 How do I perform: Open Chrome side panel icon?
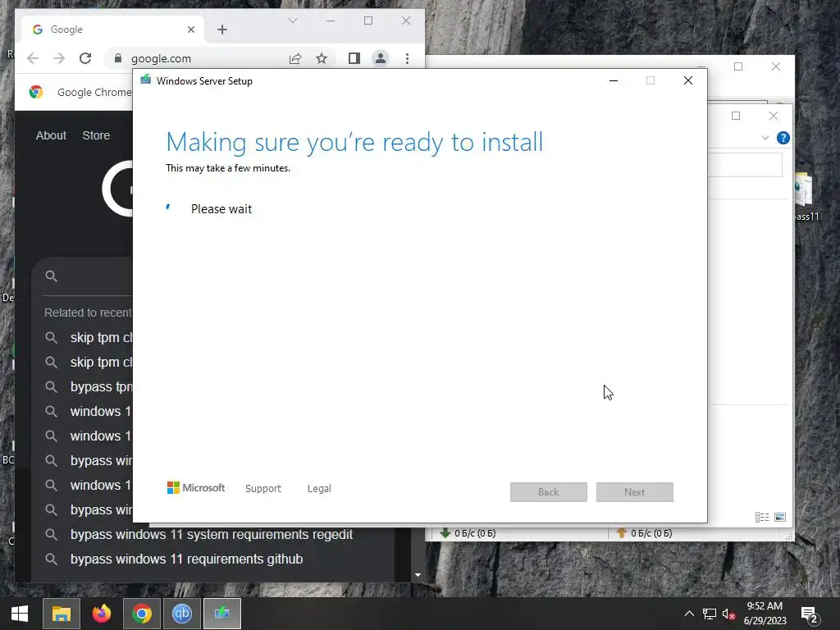[354, 58]
